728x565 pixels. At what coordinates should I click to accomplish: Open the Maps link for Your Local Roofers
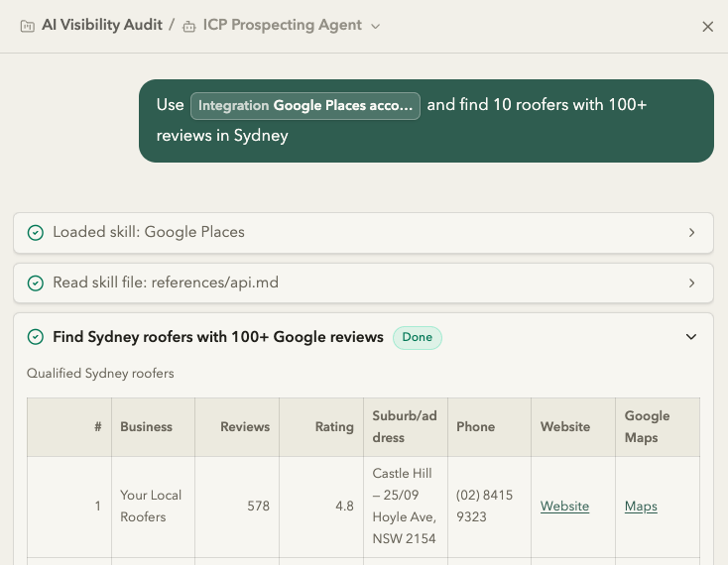641,507
